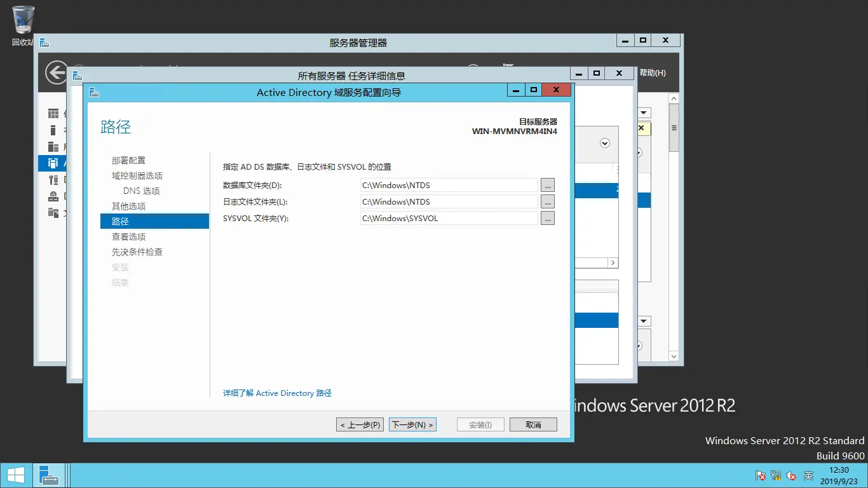Click the 日志文件文件夹 path field

449,201
